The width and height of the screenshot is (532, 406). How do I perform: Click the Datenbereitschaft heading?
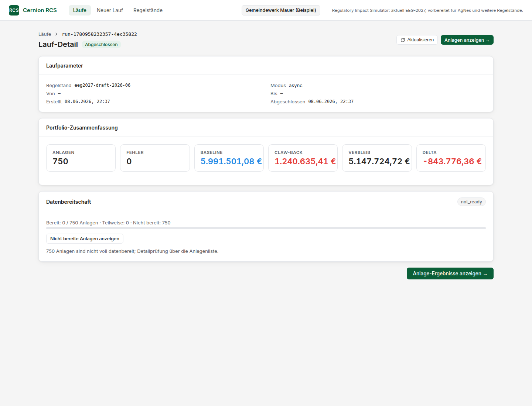click(68, 202)
